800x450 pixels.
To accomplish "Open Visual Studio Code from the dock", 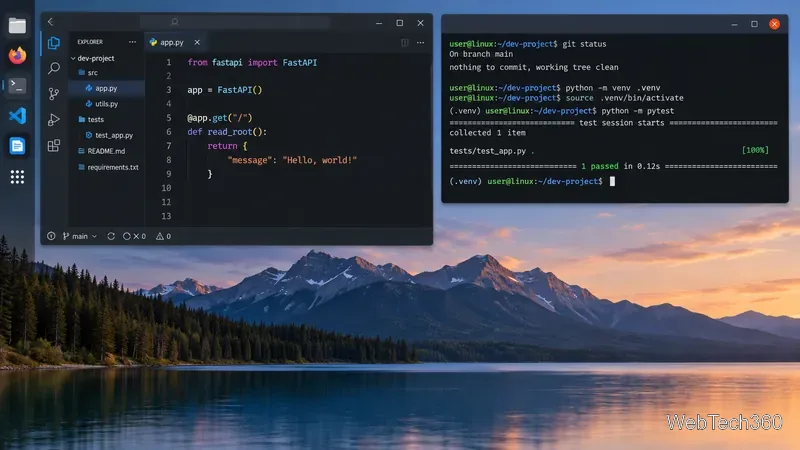I will [x=17, y=116].
